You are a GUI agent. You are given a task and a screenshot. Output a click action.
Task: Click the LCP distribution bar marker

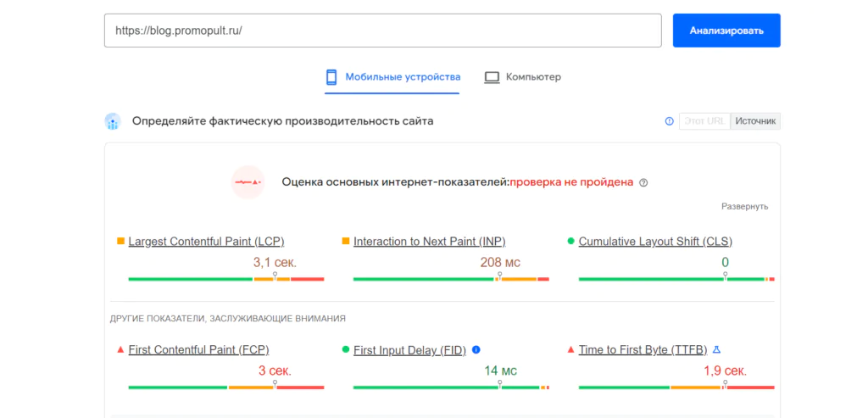coord(275,276)
